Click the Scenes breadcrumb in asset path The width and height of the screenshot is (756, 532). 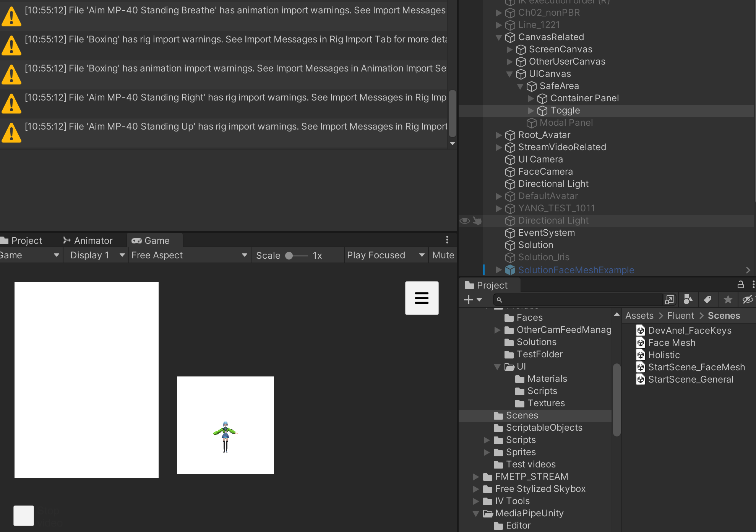724,316
